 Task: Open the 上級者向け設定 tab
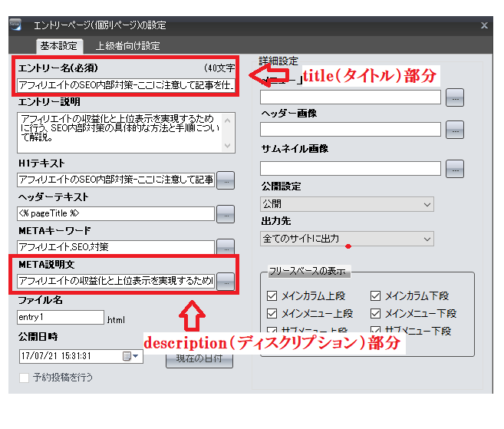click(127, 46)
